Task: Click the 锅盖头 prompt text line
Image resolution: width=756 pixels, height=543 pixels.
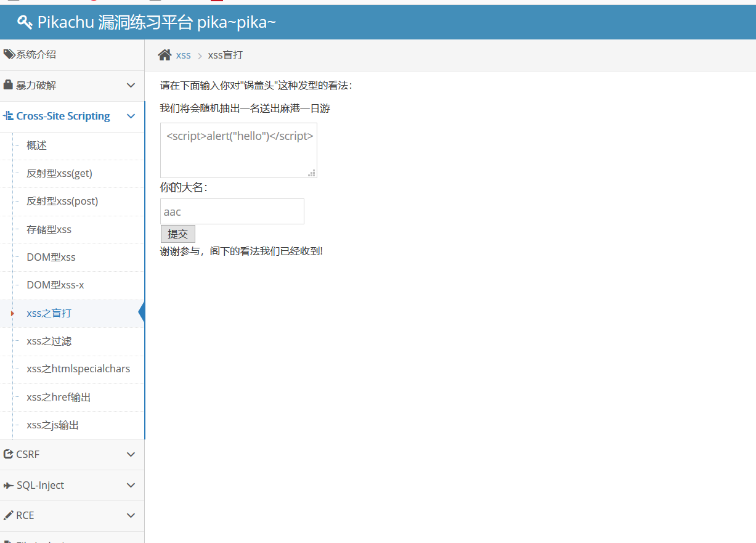Action: [256, 86]
